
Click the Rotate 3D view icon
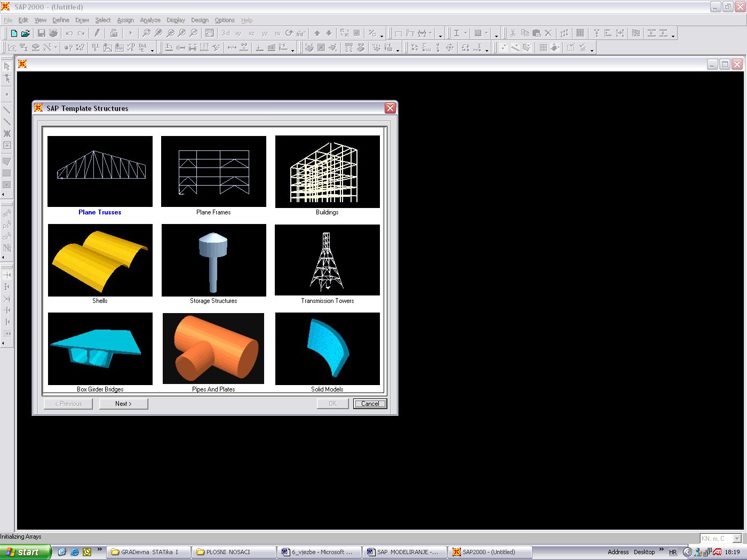289,33
